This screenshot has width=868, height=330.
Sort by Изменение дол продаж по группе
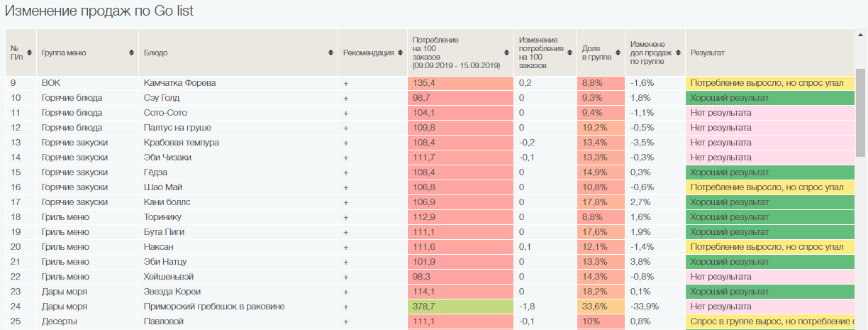(x=678, y=53)
